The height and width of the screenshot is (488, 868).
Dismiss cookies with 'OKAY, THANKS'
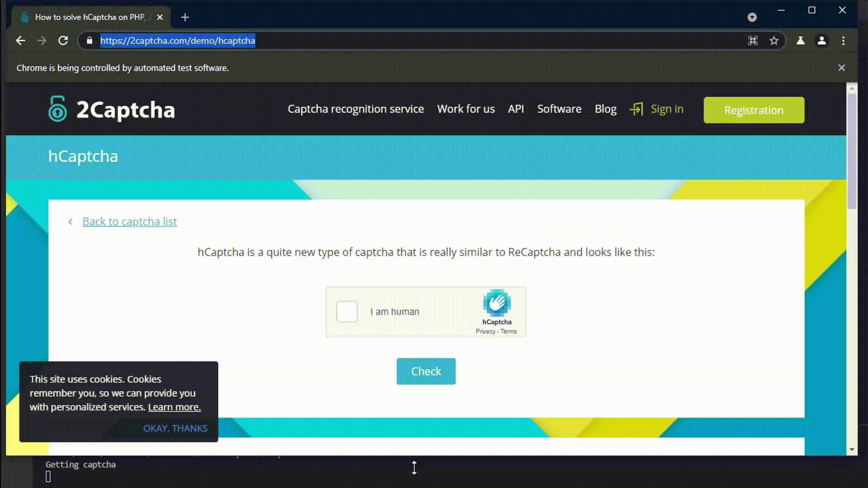pos(175,428)
